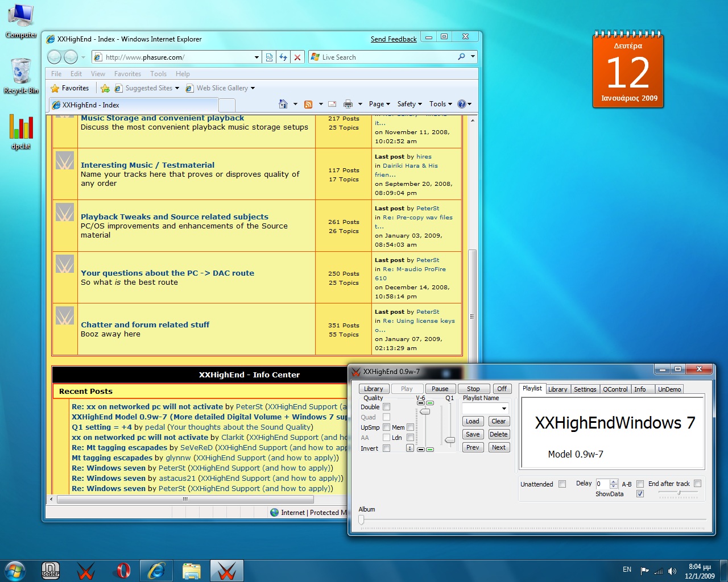
Task: Switch to the QControl tab
Action: point(615,389)
